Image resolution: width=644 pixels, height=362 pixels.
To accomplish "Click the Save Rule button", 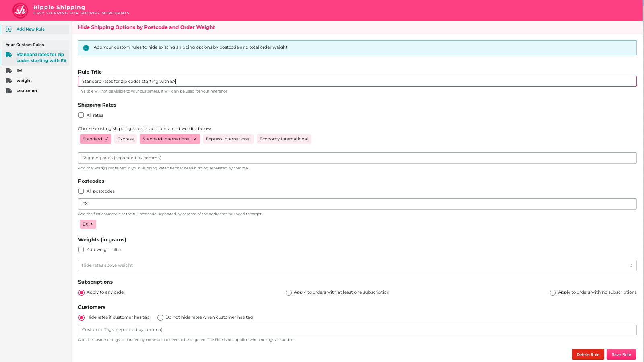I will pos(621,354).
